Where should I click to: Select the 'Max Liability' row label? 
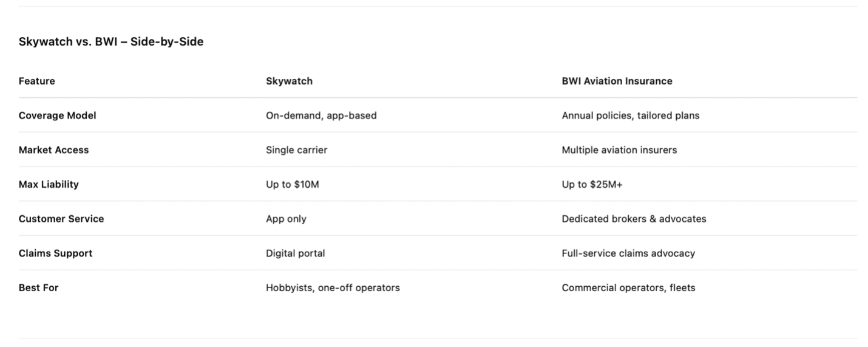tap(49, 185)
